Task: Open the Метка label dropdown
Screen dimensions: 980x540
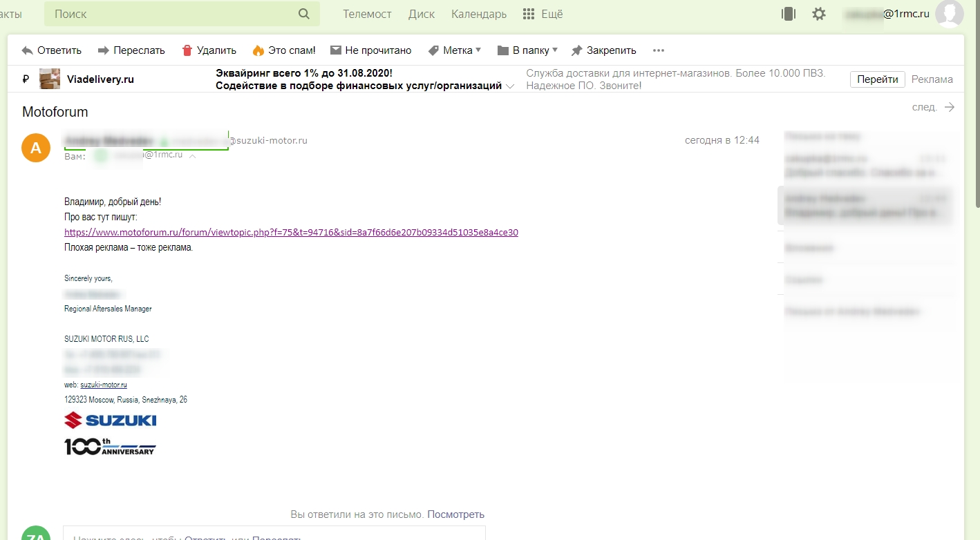Action: pyautogui.click(x=455, y=50)
